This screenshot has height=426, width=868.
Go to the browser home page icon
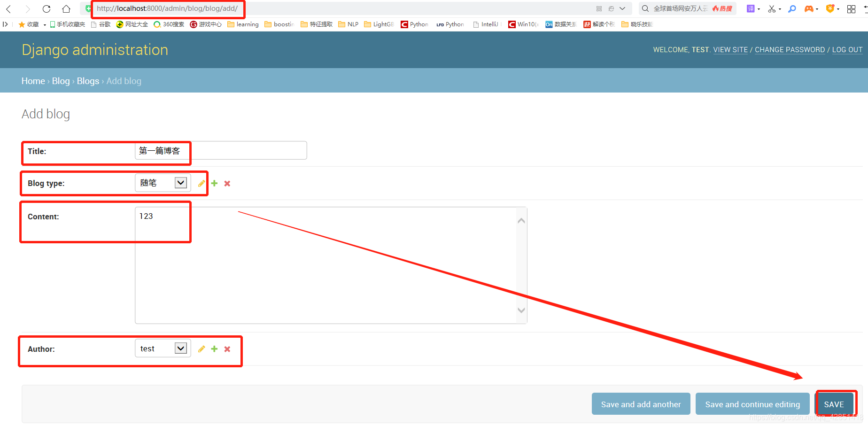pos(66,9)
